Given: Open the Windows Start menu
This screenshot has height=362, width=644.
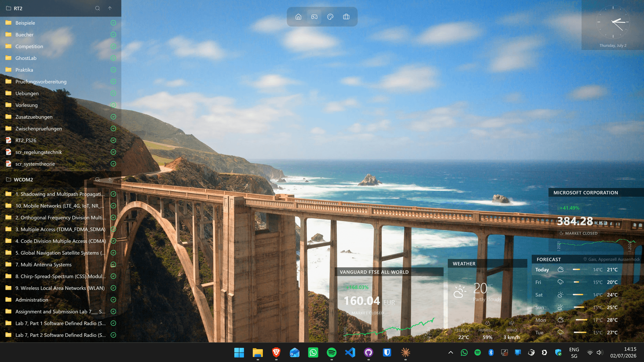Looking at the screenshot, I should click(239, 352).
